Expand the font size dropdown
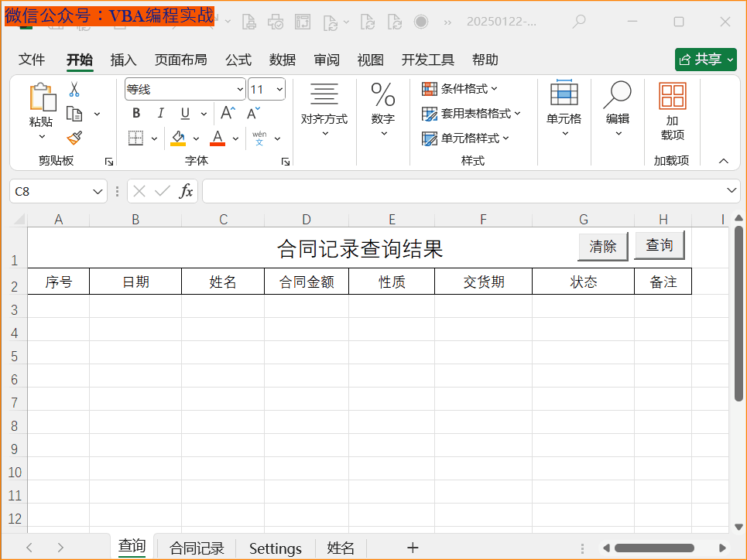 tap(279, 90)
